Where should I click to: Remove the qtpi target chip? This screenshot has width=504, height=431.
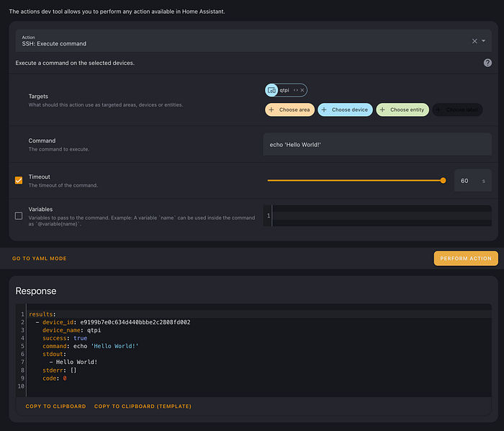click(x=302, y=90)
